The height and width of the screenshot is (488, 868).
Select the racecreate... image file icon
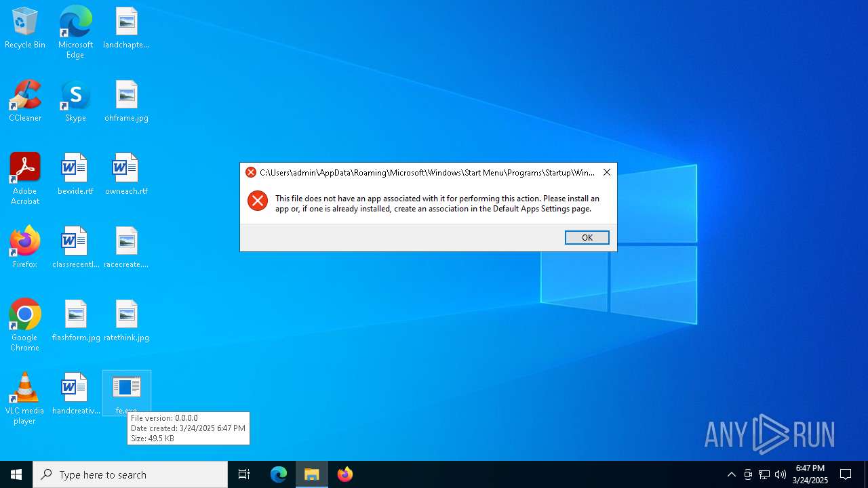point(126,248)
